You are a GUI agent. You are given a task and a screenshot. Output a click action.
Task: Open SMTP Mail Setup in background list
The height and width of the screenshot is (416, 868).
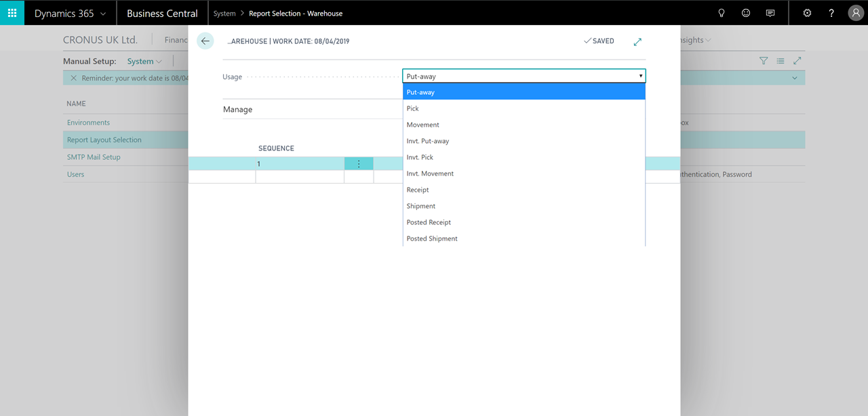tap(94, 157)
